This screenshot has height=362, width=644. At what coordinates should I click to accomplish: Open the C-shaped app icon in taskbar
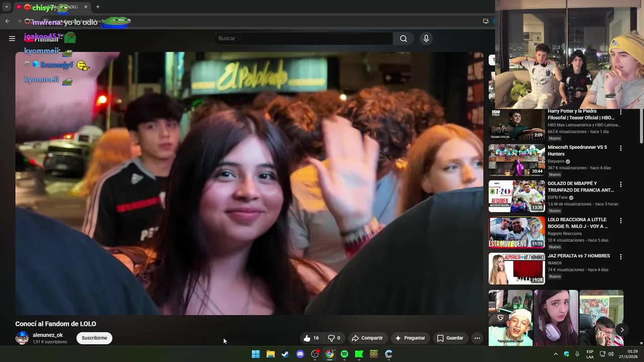pos(388,354)
